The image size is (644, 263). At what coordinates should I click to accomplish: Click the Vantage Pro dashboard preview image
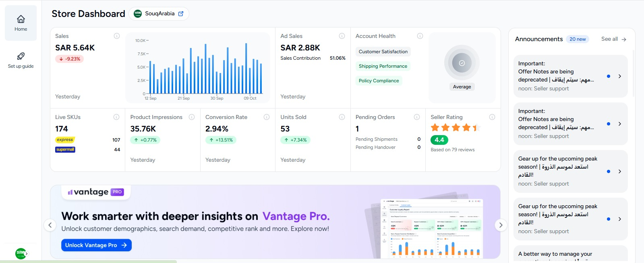click(432, 228)
